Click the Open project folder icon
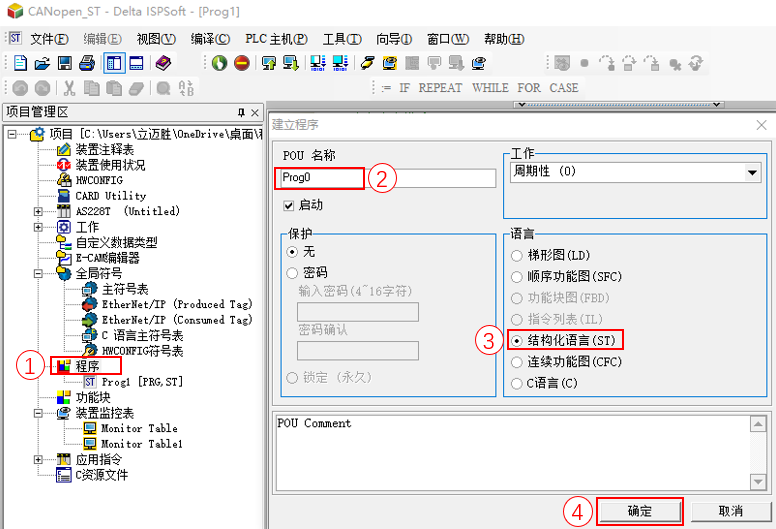This screenshot has width=776, height=529. coord(43,63)
